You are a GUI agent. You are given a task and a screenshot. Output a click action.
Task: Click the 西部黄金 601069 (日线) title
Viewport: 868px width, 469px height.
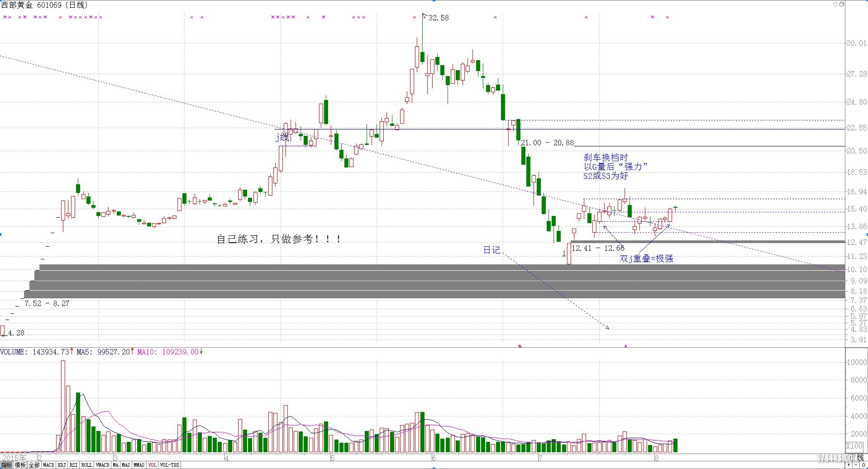(44, 5)
